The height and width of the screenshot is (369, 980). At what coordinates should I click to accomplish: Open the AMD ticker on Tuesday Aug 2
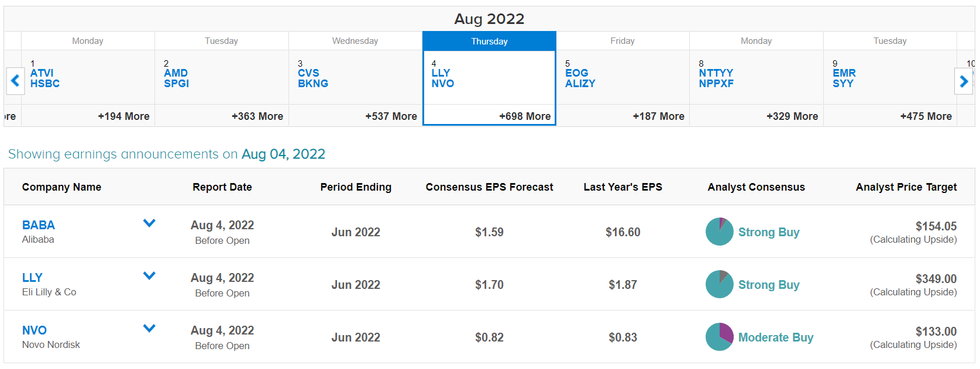pyautogui.click(x=176, y=73)
